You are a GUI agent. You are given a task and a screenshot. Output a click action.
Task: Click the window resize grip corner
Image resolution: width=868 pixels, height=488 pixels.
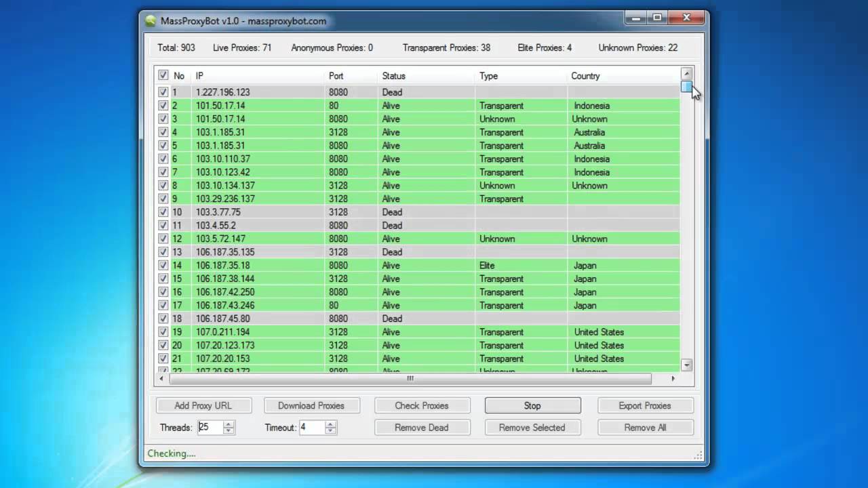698,455
